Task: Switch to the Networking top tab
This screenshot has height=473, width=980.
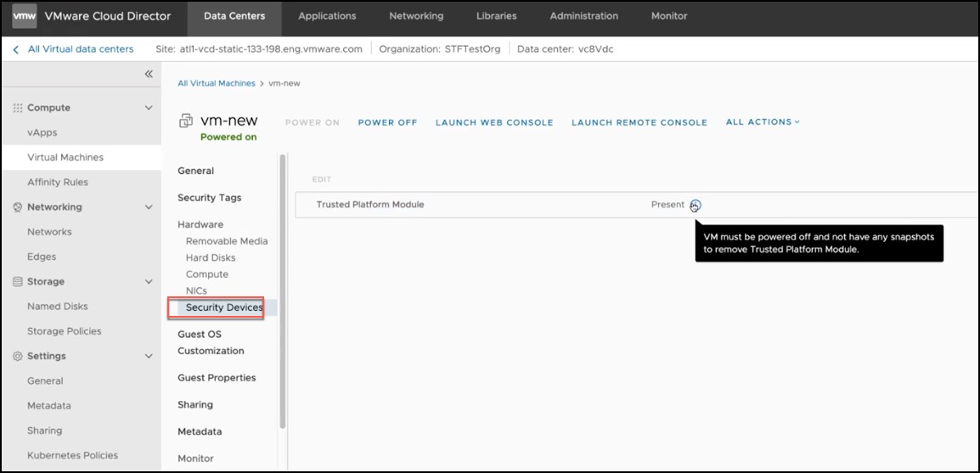Action: 416,16
